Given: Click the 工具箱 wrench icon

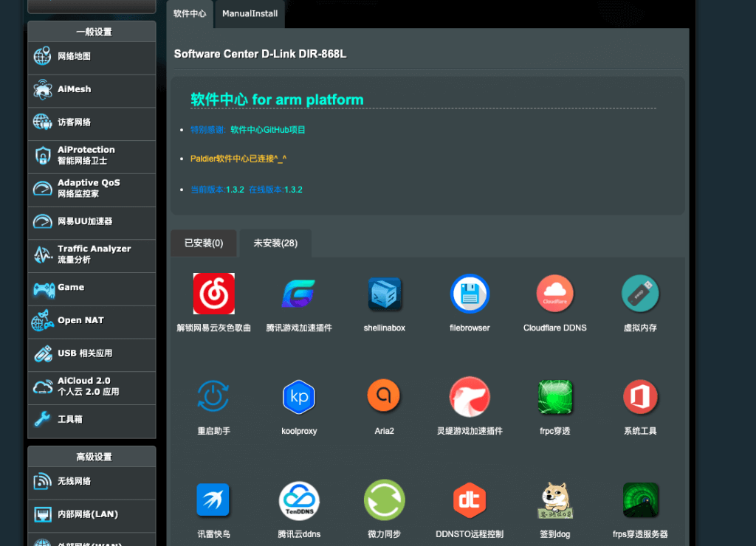Looking at the screenshot, I should (42, 419).
